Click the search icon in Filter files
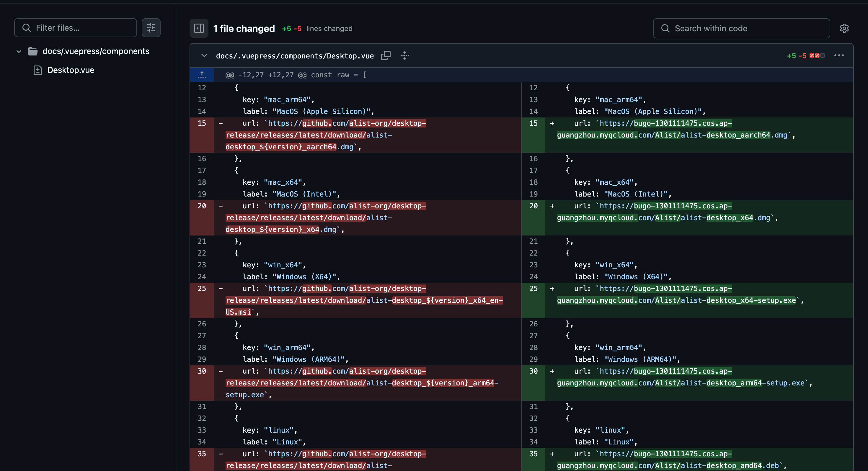This screenshot has width=868, height=471. (x=27, y=28)
